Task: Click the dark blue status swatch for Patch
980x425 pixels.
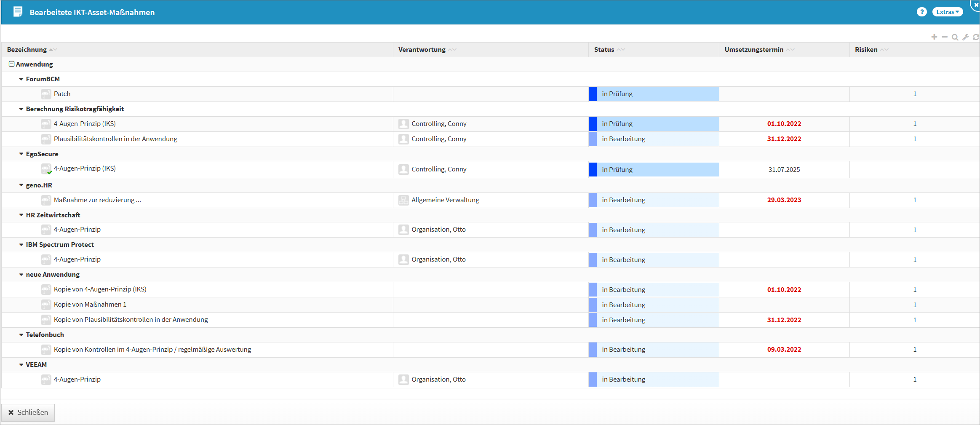Action: [x=593, y=94]
